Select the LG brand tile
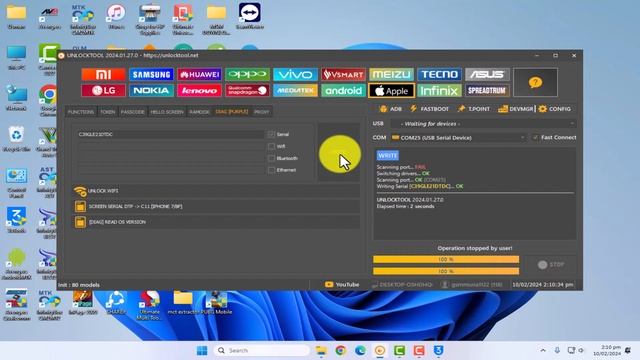Image resolution: width=640 pixels, height=360 pixels. (103, 90)
